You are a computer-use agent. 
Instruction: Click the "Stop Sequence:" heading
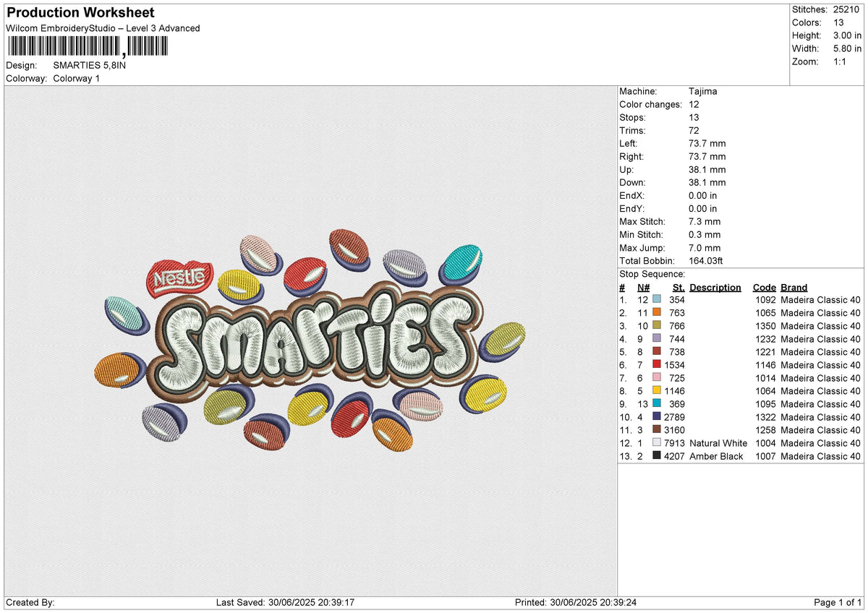coord(652,274)
